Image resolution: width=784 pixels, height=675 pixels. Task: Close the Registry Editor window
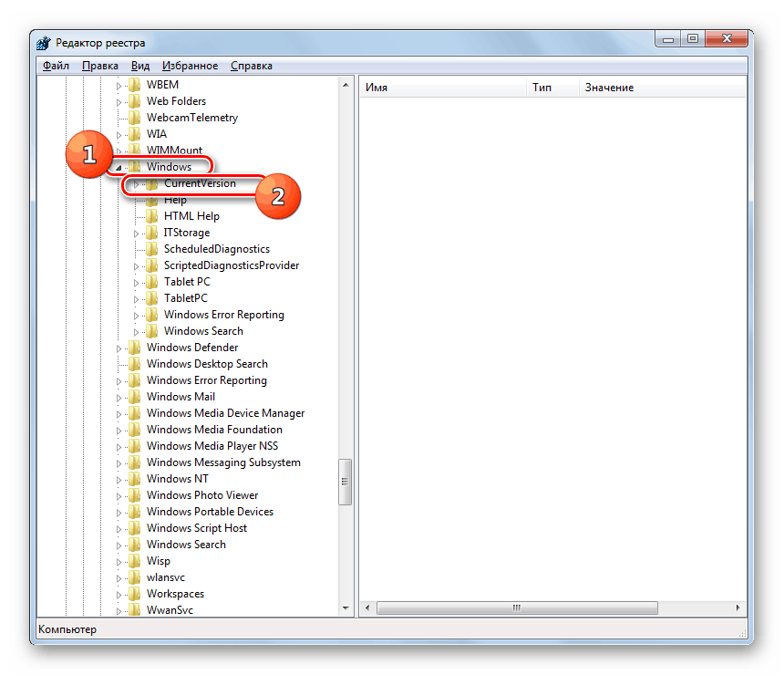click(x=727, y=39)
